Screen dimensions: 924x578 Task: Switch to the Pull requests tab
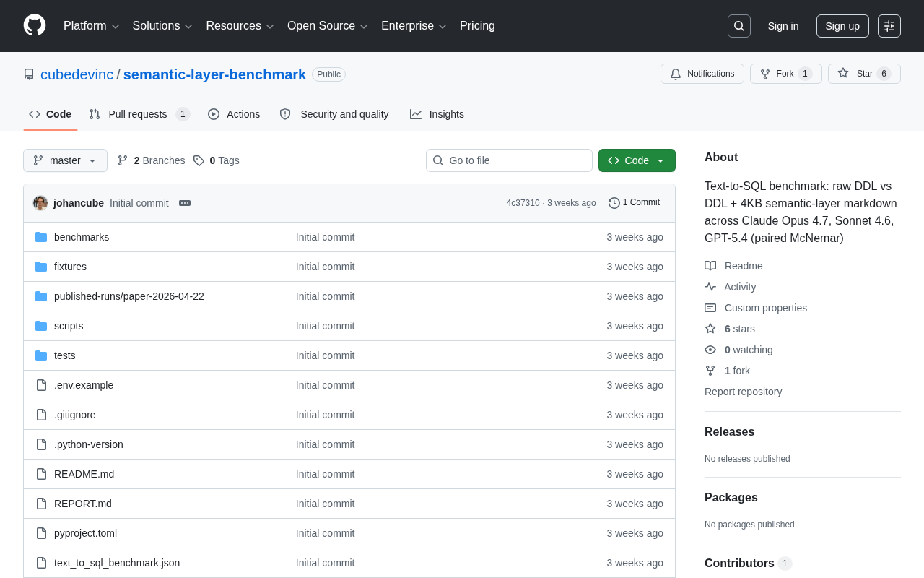coord(139,114)
